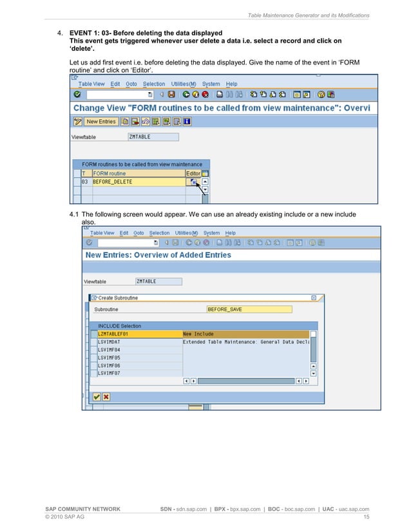The height and width of the screenshot is (532, 411).
Task: Click sdn.sap.com footer link
Action: coord(191,509)
